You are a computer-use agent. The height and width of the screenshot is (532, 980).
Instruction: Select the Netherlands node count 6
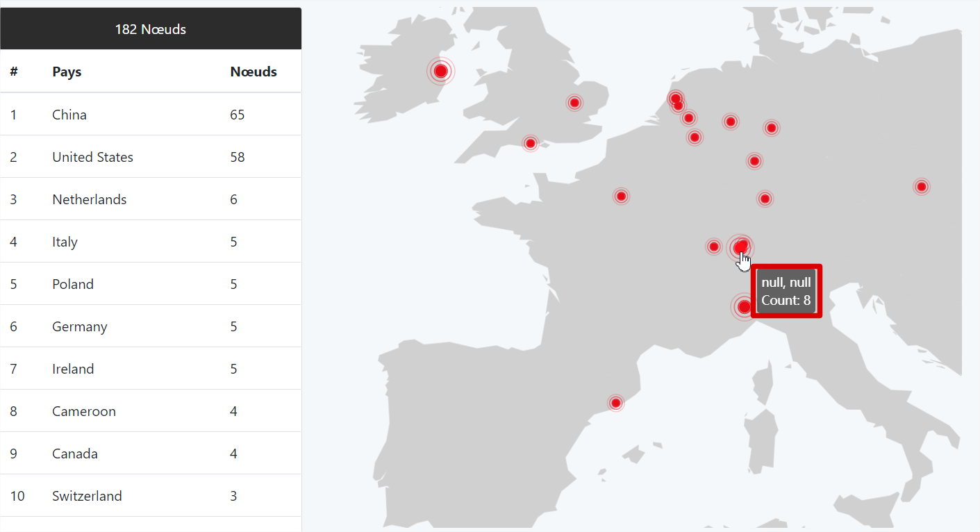(x=233, y=199)
